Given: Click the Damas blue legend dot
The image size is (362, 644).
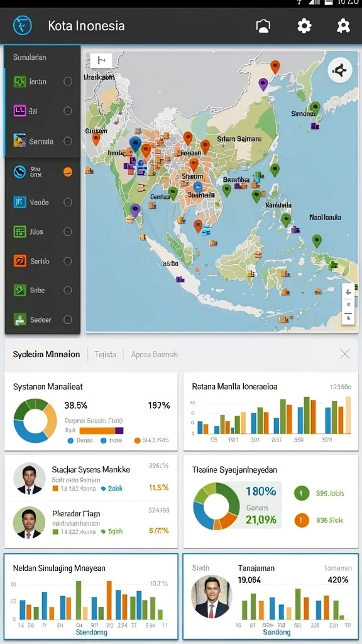Looking at the screenshot, I should 70,441.
